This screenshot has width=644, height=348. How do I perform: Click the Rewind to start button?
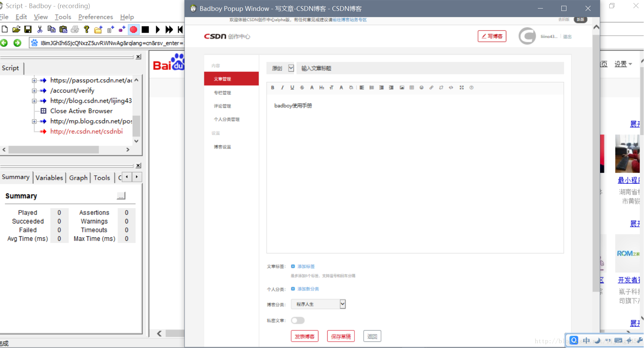pyautogui.click(x=180, y=30)
